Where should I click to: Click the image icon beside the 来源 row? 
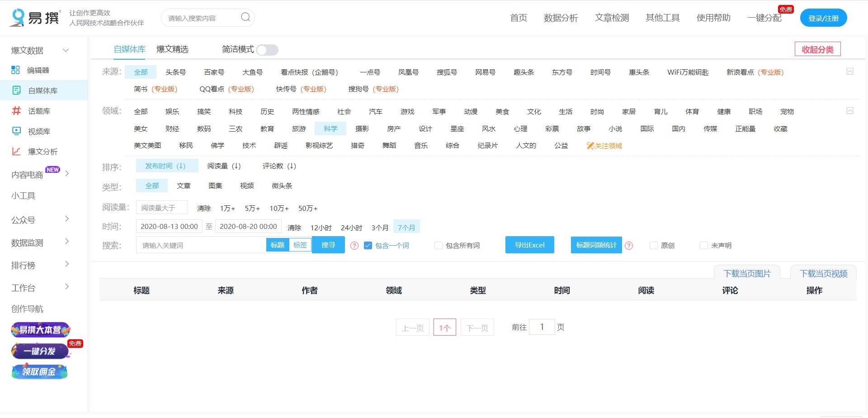[x=851, y=71]
